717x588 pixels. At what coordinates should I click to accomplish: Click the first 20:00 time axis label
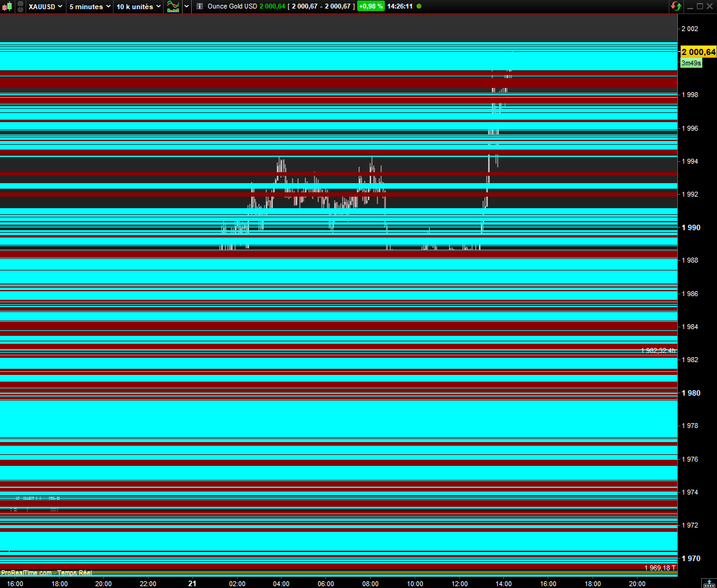[103, 584]
